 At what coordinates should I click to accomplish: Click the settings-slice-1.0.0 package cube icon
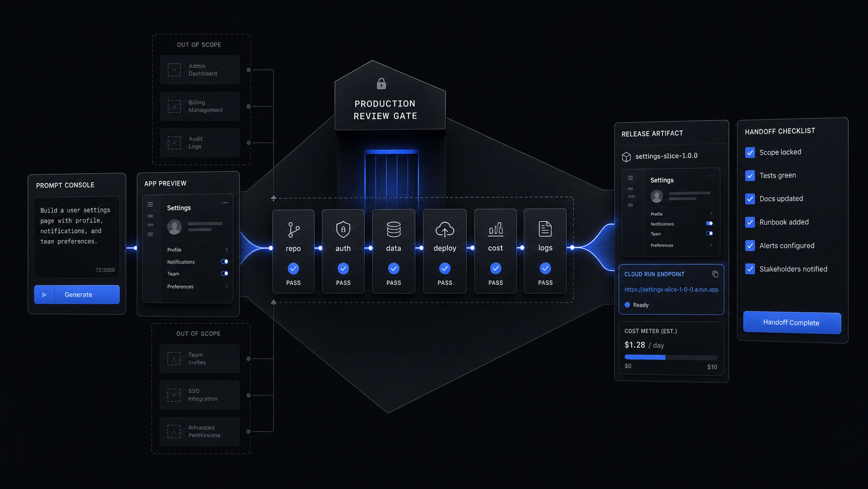tap(627, 156)
